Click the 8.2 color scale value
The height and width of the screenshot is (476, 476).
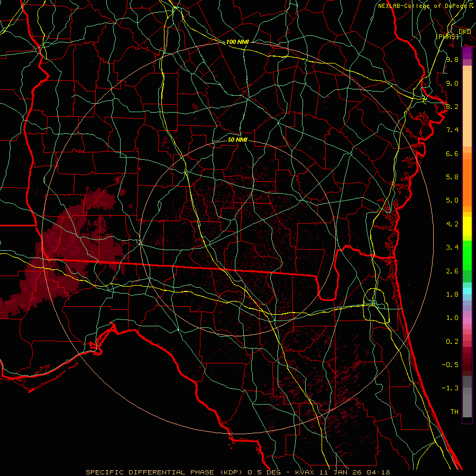coord(452,106)
